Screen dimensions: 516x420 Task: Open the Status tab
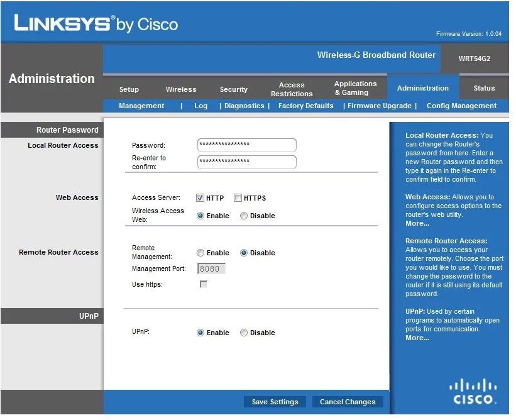(484, 88)
